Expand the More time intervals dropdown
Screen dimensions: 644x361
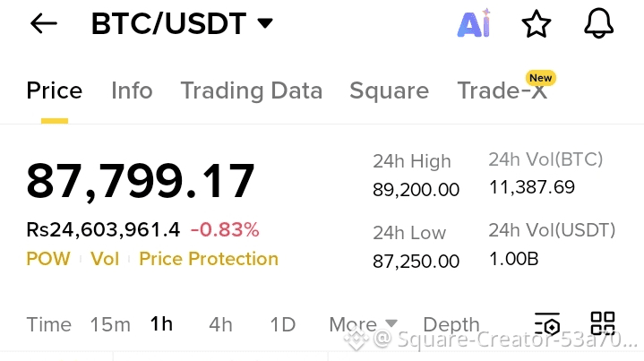click(x=363, y=324)
